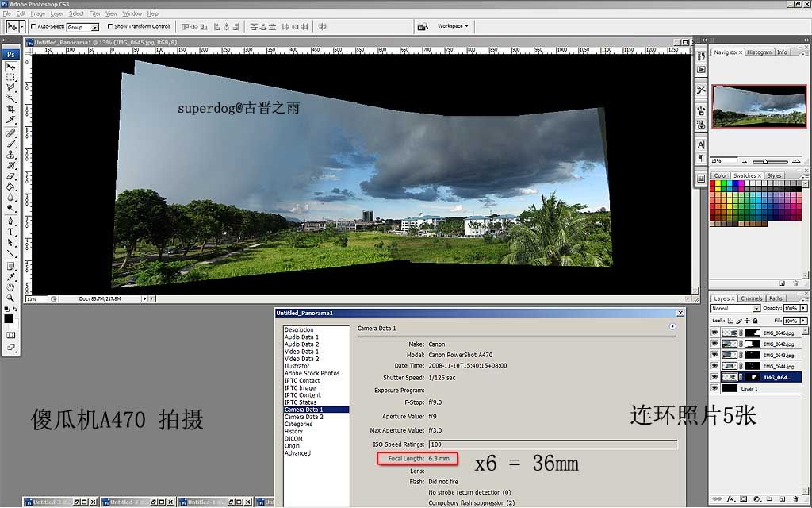812x508 pixels.
Task: Open the Character panel icon in dock
Action: [701, 145]
